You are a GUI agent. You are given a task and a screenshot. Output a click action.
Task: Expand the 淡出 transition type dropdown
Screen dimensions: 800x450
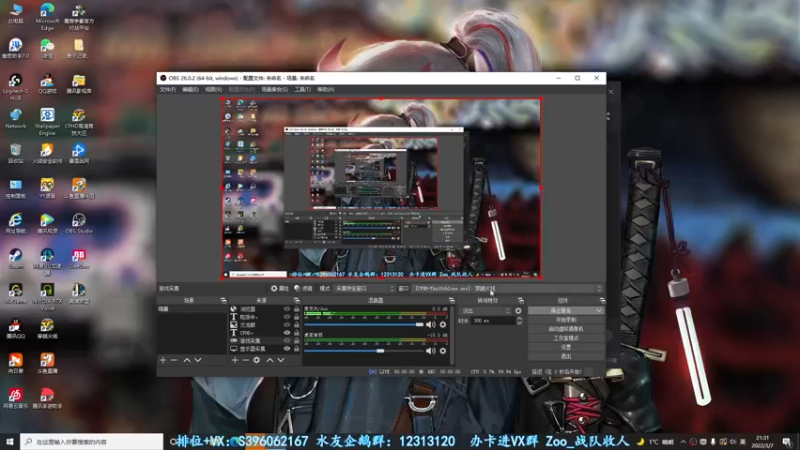(484, 311)
